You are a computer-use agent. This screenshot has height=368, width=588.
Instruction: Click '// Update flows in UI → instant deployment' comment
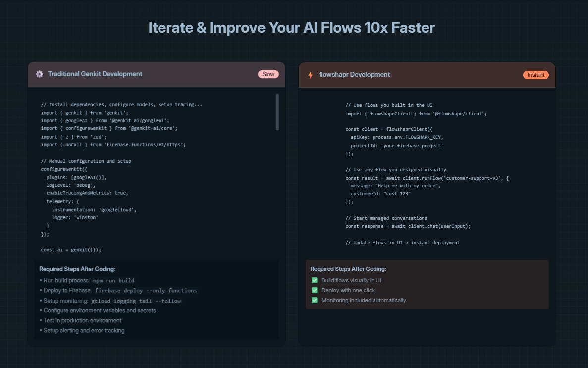click(402, 243)
